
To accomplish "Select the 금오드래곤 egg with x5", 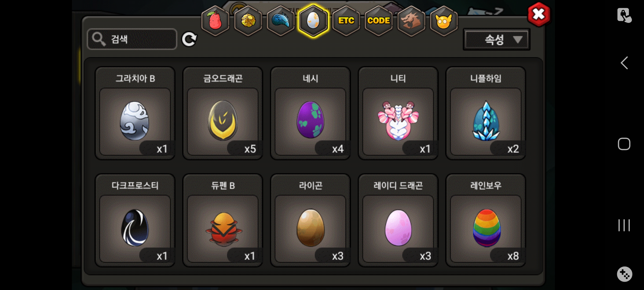I will (x=223, y=113).
